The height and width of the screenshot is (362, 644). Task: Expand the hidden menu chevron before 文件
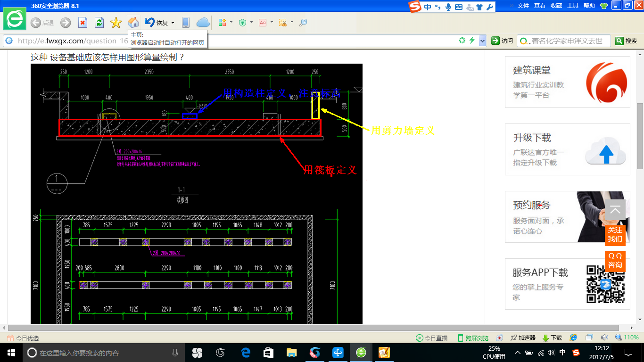tap(511, 6)
